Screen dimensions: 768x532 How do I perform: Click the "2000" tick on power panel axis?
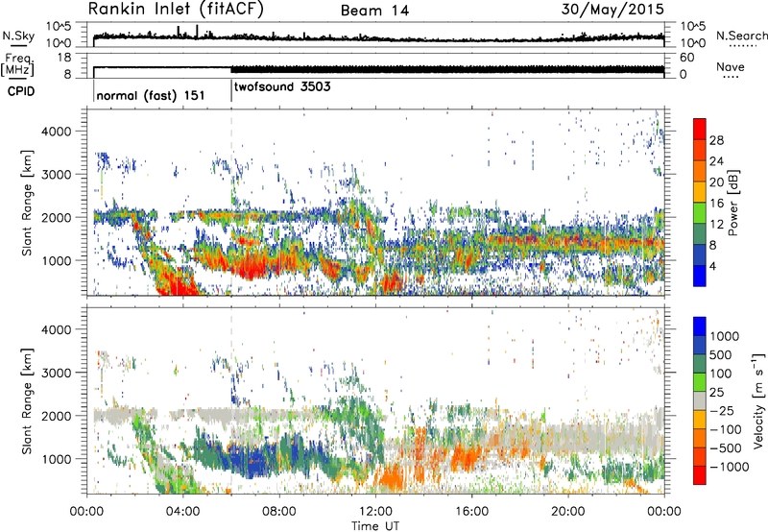pyautogui.click(x=57, y=217)
